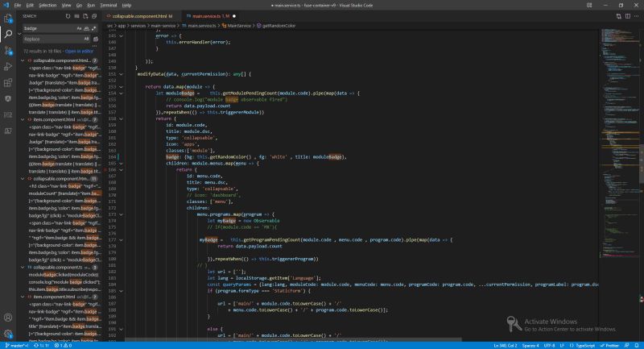Image resolution: width=644 pixels, height=349 pixels.
Task: Collapse the Replace row with the chevron
Action: 19,34
